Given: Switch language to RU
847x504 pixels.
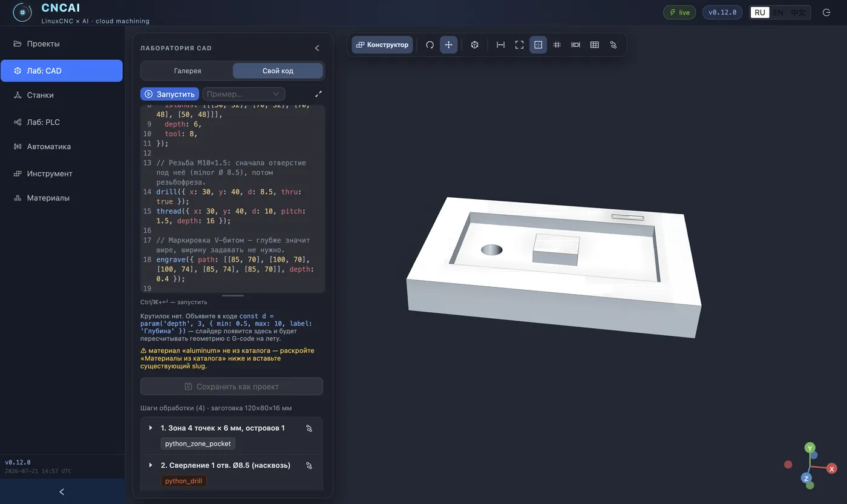Looking at the screenshot, I should pyautogui.click(x=760, y=12).
